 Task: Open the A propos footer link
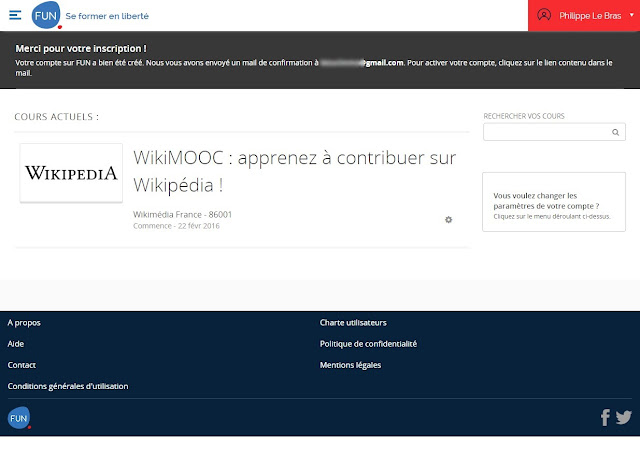click(x=24, y=323)
